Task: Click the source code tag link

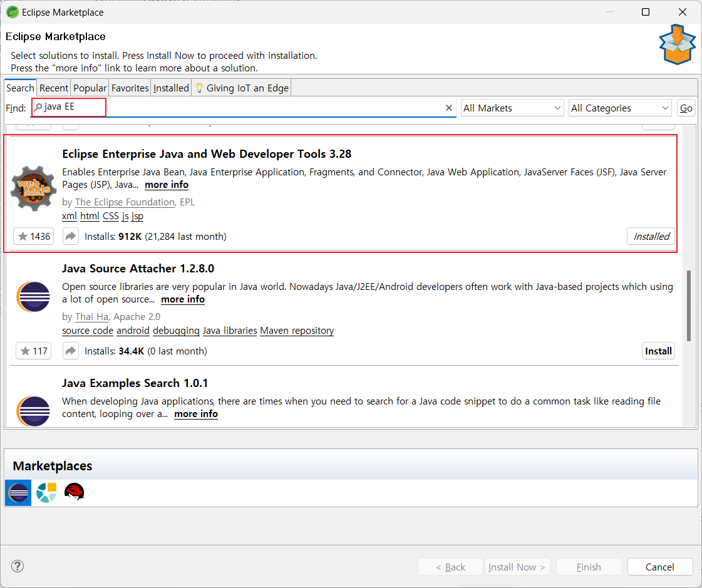Action: coord(88,331)
